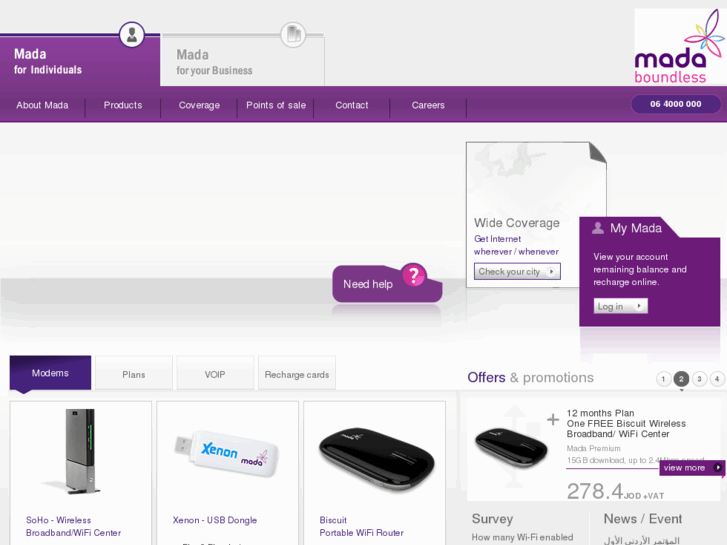
Task: Click the 278.4 JOD +VAT price
Action: [x=615, y=492]
